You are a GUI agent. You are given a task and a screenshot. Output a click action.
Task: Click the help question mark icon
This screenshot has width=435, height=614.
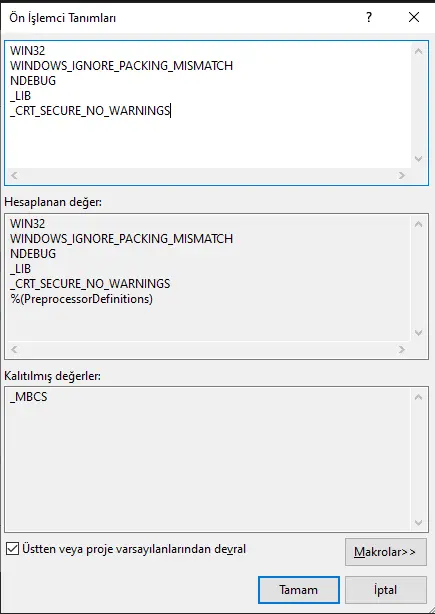368,18
